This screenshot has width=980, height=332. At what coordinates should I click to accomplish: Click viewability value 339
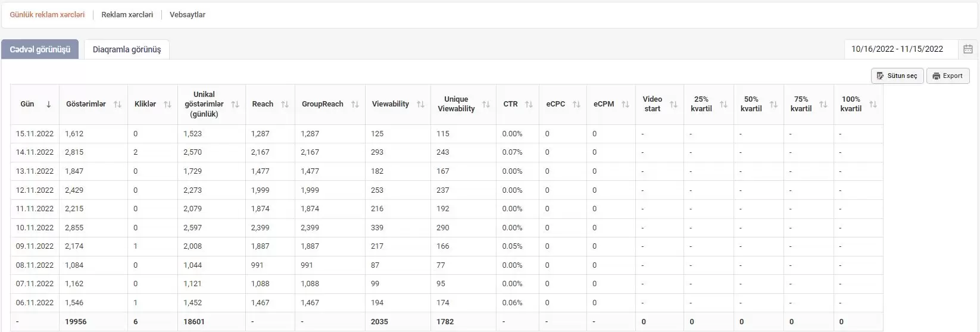coord(377,228)
